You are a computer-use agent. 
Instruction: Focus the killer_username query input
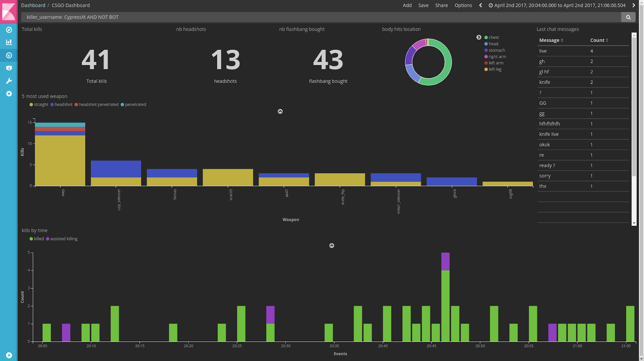321,17
